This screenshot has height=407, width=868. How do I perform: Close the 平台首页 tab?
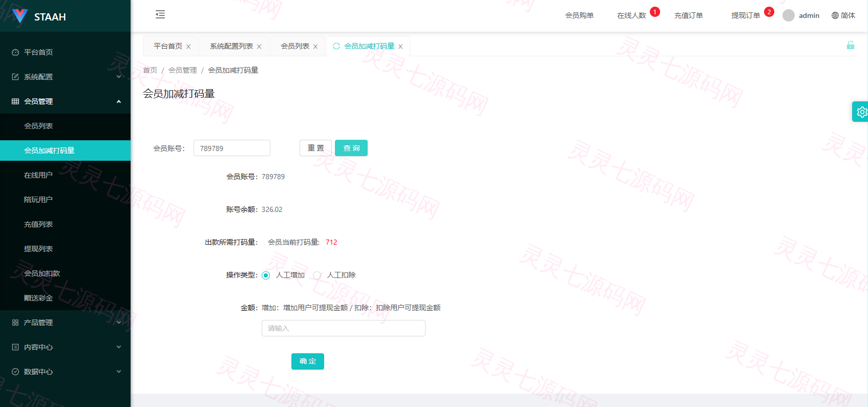(188, 47)
